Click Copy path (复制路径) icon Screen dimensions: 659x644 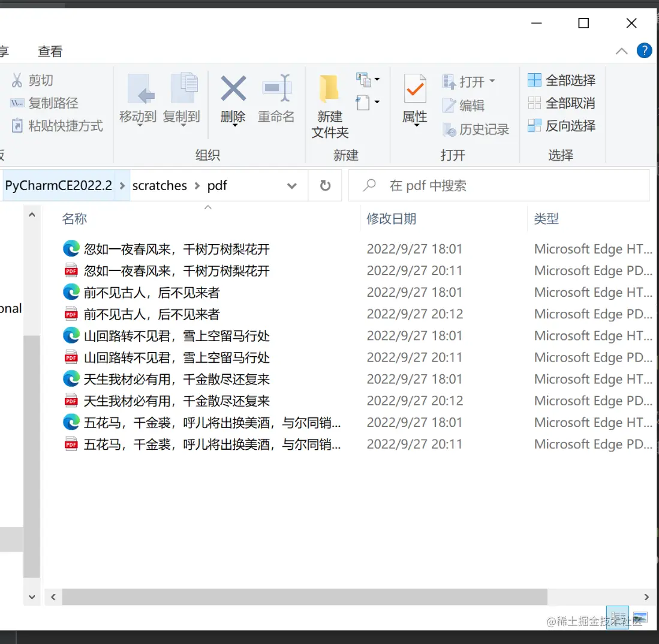coord(17,103)
